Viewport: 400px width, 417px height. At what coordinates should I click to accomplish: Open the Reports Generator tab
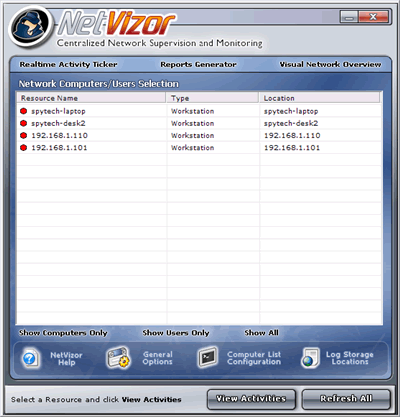click(198, 64)
